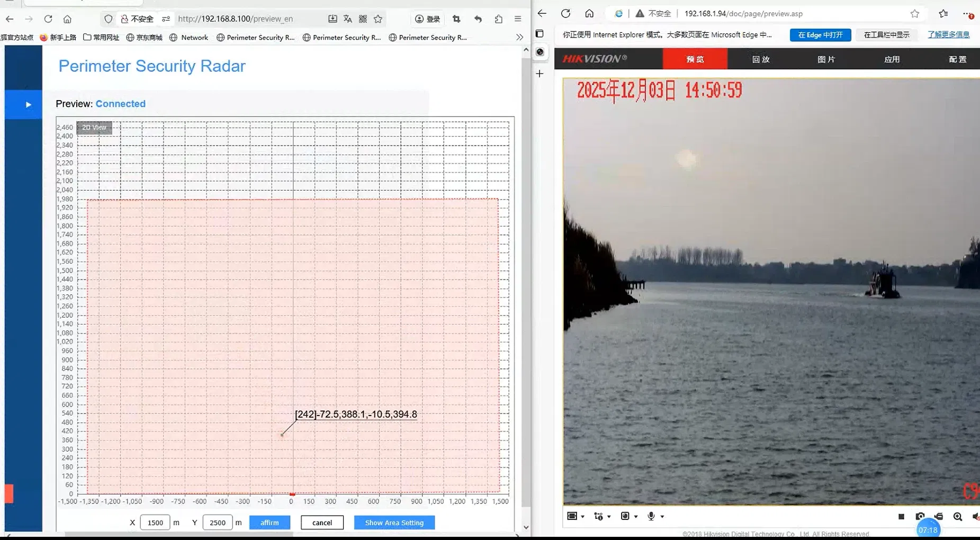Start recording with the record icon
The width and height of the screenshot is (980, 540).
click(939, 516)
